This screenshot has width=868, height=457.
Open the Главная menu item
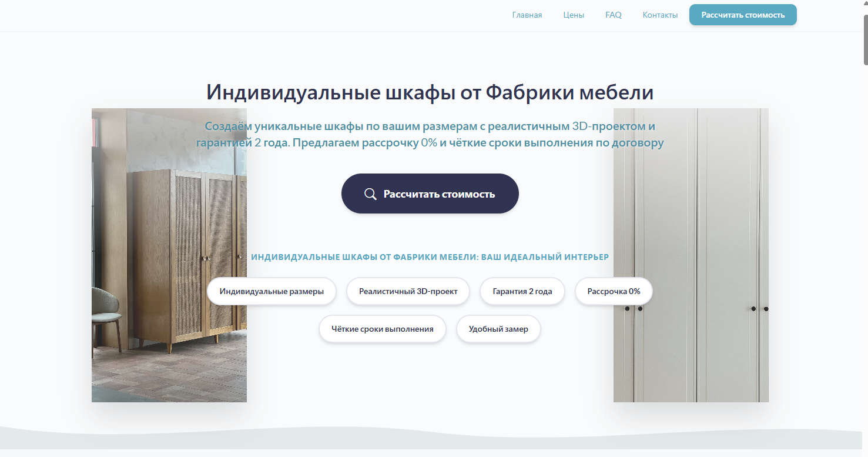[x=527, y=15]
